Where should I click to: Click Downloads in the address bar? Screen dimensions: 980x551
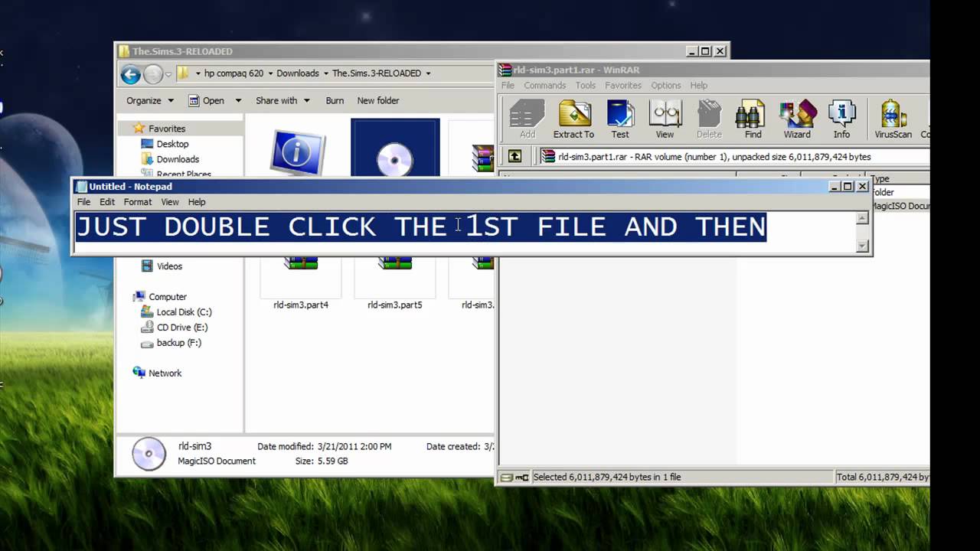tap(298, 73)
